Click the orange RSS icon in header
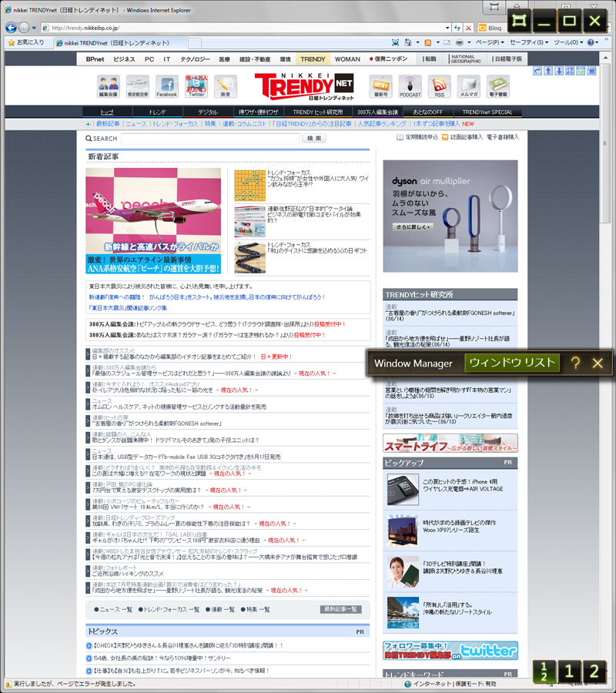 pos(439,86)
